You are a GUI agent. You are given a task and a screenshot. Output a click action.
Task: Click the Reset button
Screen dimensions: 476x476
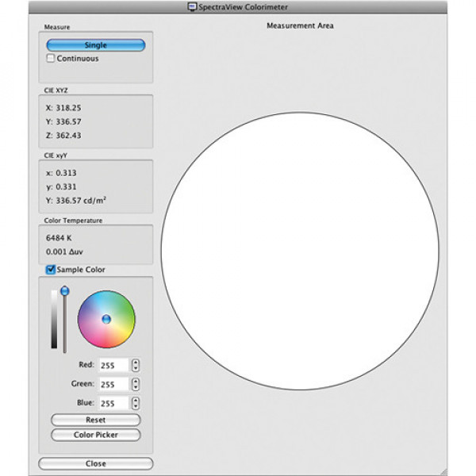click(96, 420)
